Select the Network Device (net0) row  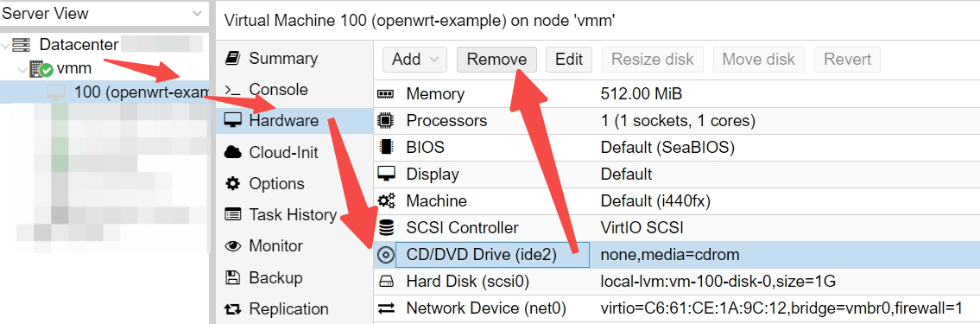point(677,308)
